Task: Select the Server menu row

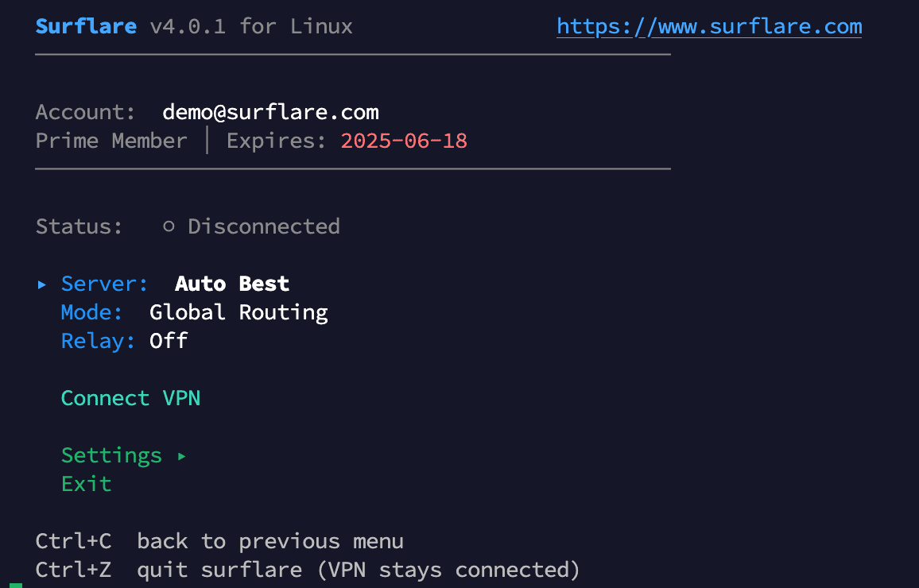Action: pyautogui.click(x=104, y=284)
